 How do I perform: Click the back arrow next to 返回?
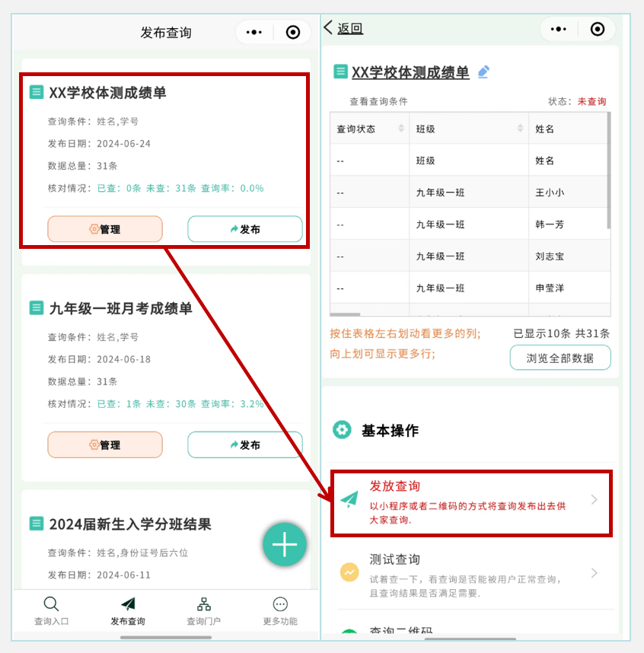pos(328,27)
